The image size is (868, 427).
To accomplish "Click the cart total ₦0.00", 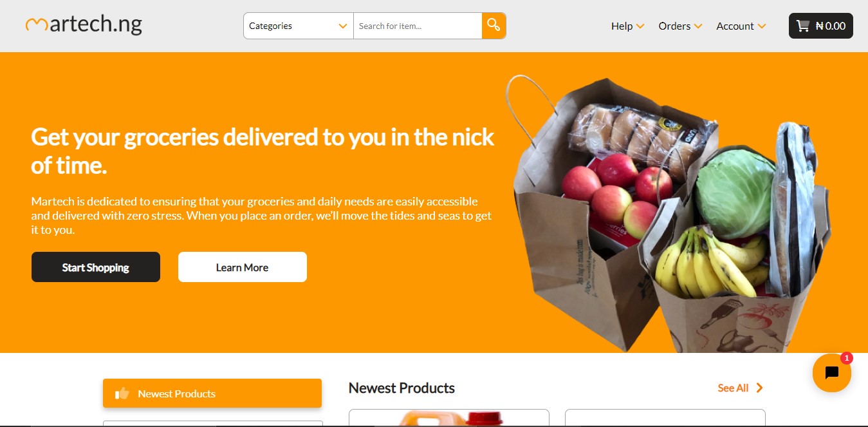I will (830, 26).
